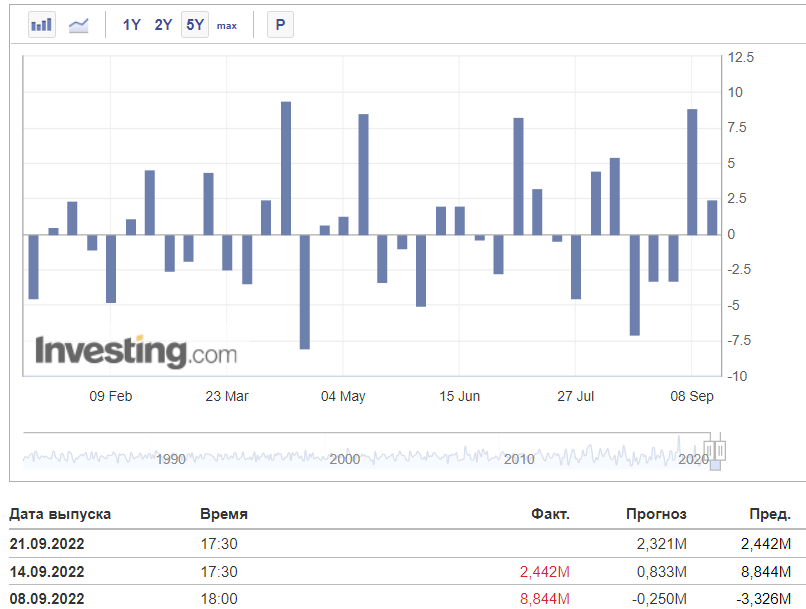Switch to bar chart view icon

[42, 25]
